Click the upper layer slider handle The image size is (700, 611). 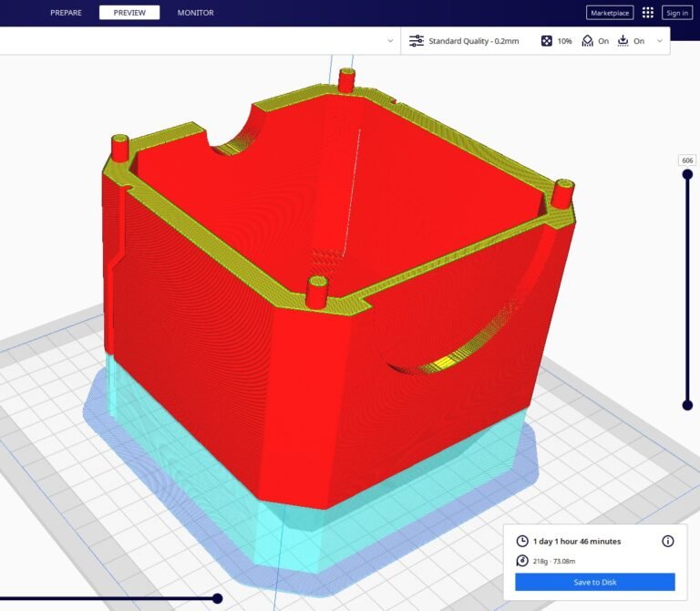[x=687, y=174]
